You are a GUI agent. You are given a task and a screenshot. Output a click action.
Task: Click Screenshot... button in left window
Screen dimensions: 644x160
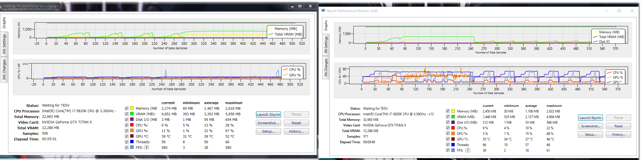(269, 123)
